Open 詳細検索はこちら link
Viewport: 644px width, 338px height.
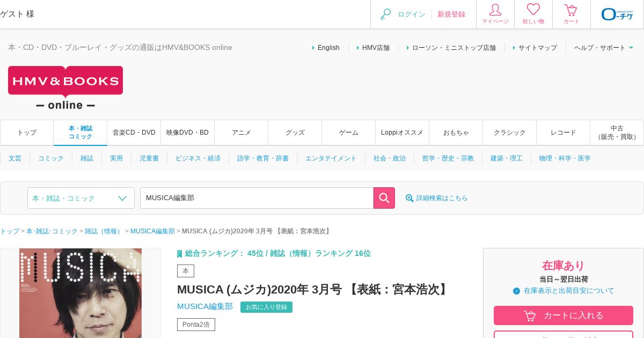pyautogui.click(x=442, y=198)
